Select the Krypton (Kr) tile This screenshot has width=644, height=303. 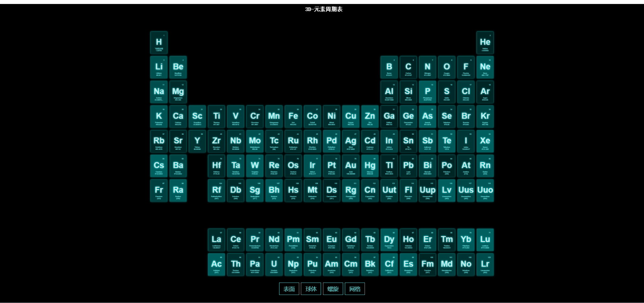click(485, 117)
